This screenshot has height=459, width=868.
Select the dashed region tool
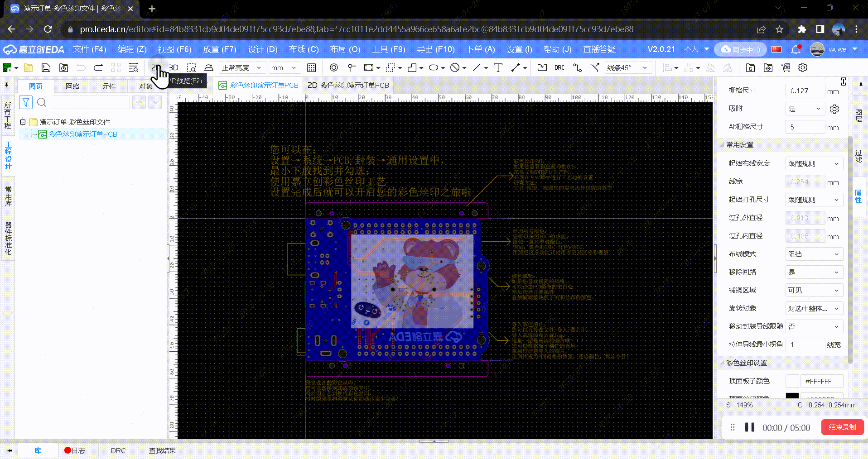[x=391, y=68]
